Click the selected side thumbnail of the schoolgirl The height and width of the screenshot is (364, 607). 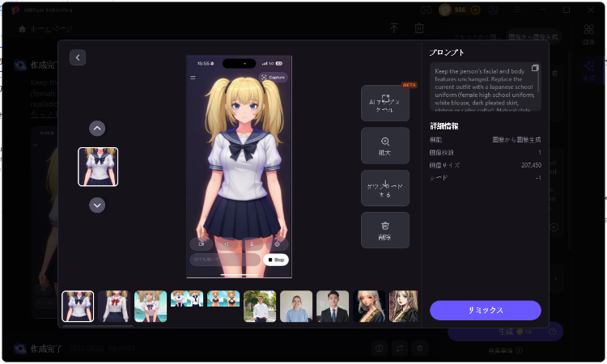[98, 167]
